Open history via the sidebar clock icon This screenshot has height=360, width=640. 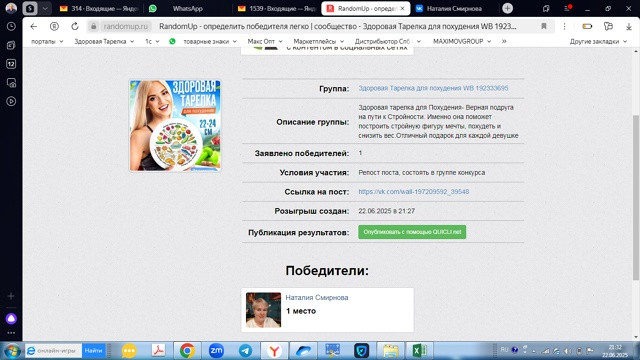[x=11, y=27]
